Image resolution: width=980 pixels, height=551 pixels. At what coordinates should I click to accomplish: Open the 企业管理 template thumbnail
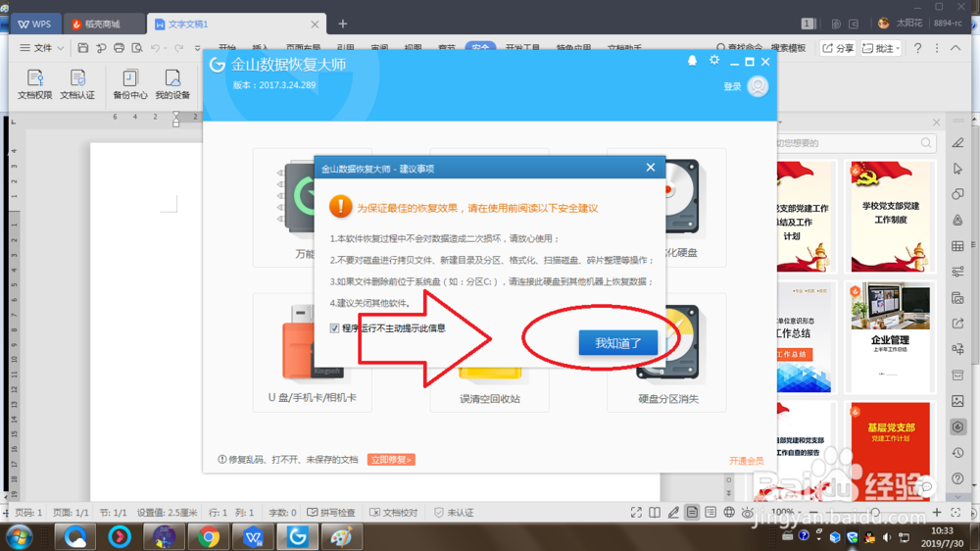click(890, 337)
